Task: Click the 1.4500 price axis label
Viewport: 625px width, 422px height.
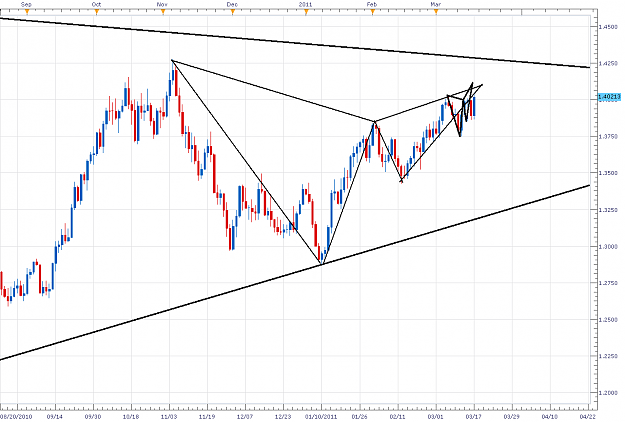Action: click(608, 27)
